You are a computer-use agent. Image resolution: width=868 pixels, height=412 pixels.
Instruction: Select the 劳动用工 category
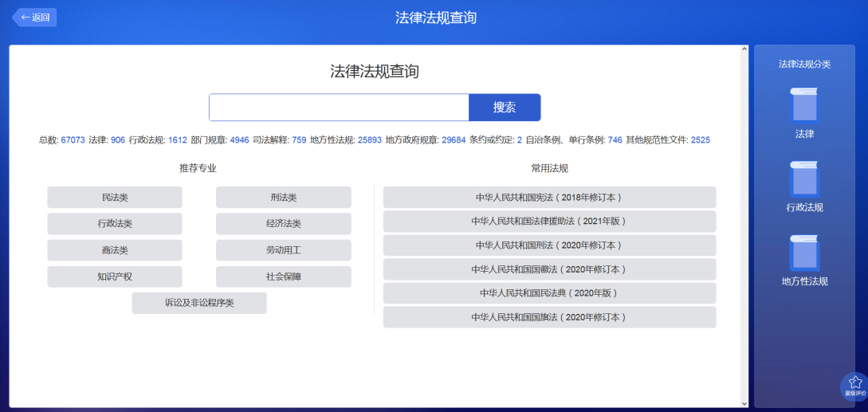pyautogui.click(x=284, y=250)
